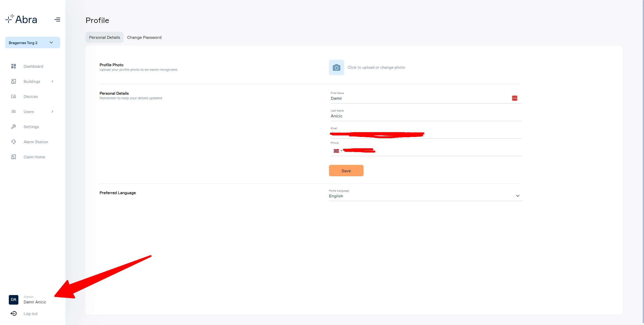Click the DA avatar badge
This screenshot has height=325, width=644.
coord(14,300)
